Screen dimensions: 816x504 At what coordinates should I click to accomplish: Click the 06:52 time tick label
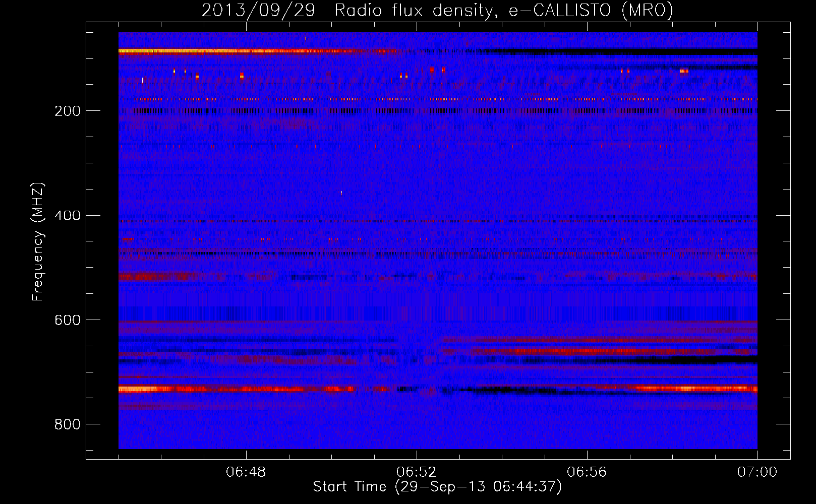[417, 472]
